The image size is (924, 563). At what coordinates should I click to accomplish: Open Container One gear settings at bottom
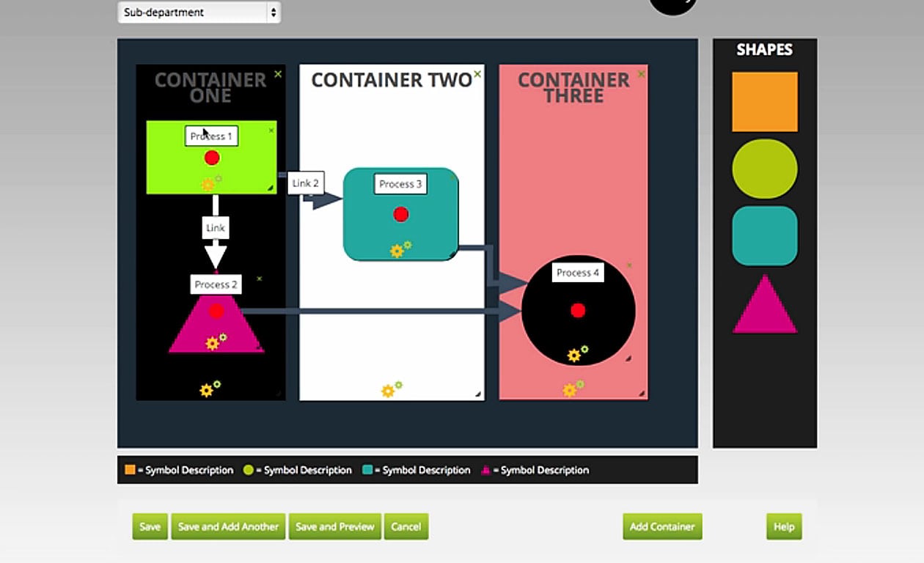210,389
